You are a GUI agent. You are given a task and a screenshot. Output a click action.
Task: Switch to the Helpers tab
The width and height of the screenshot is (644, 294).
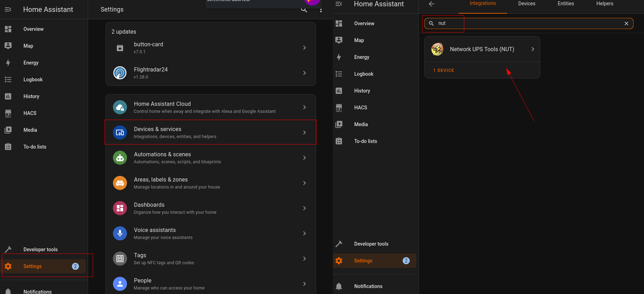605,4
